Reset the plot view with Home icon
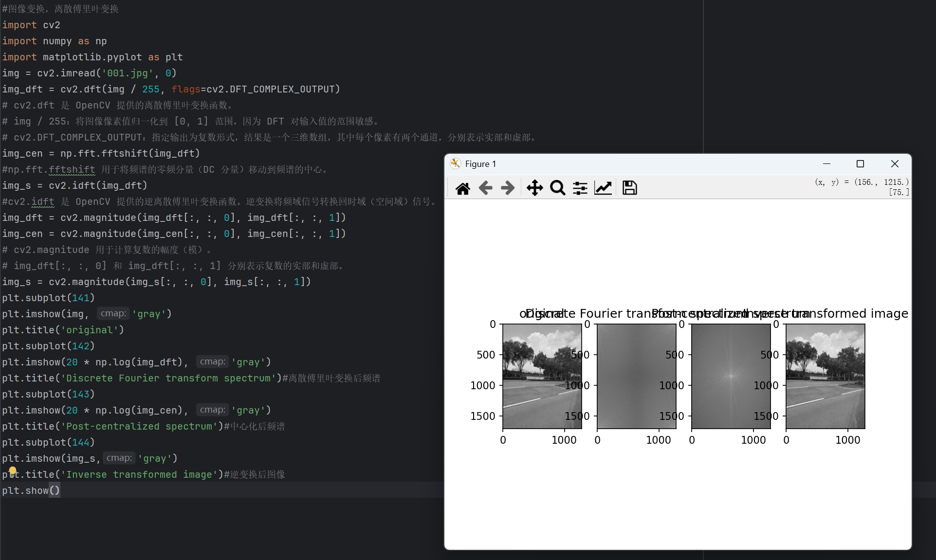Screen dimensions: 936x560 point(462,188)
